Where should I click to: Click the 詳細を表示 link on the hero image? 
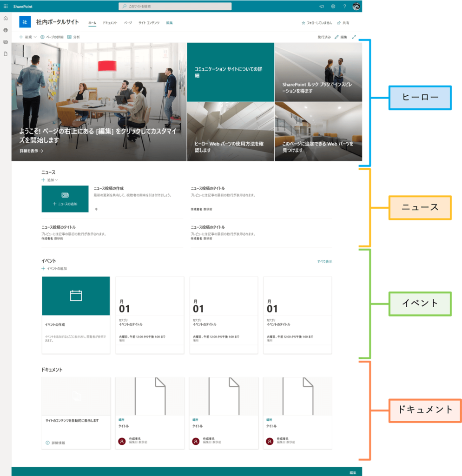coord(31,151)
